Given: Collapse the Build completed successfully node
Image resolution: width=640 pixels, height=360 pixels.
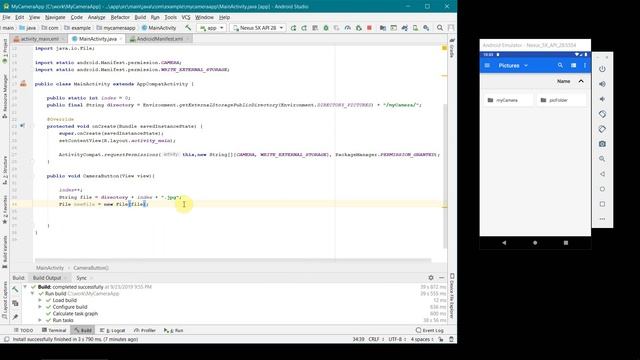Looking at the screenshot, I should point(25,287).
